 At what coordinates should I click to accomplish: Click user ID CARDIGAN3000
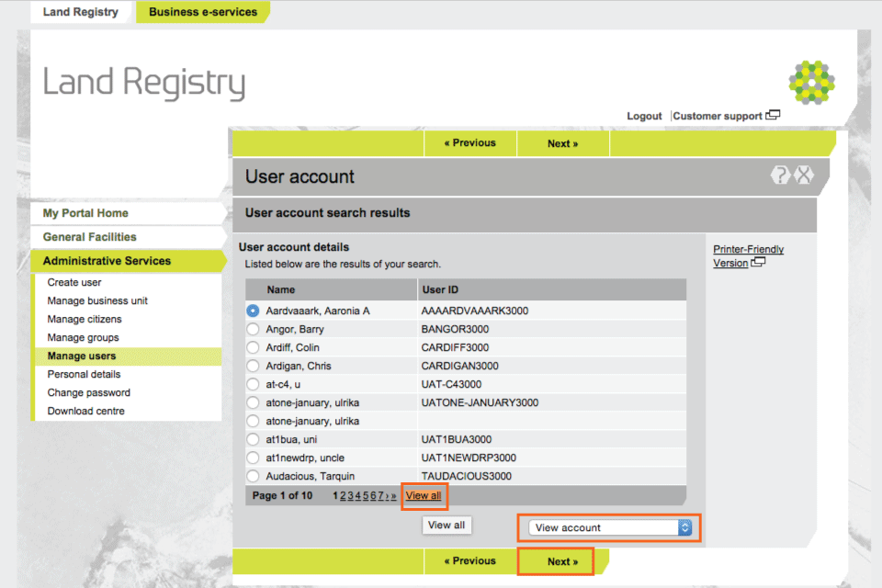click(x=459, y=366)
